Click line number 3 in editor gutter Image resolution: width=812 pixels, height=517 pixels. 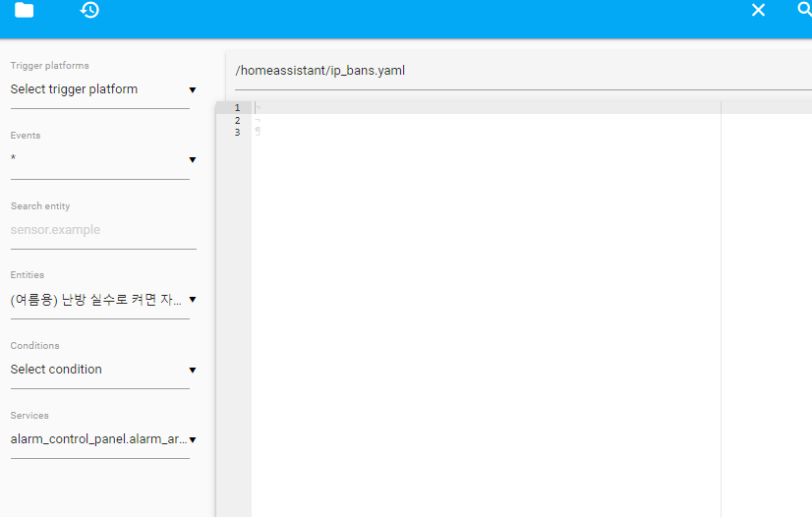pos(237,133)
